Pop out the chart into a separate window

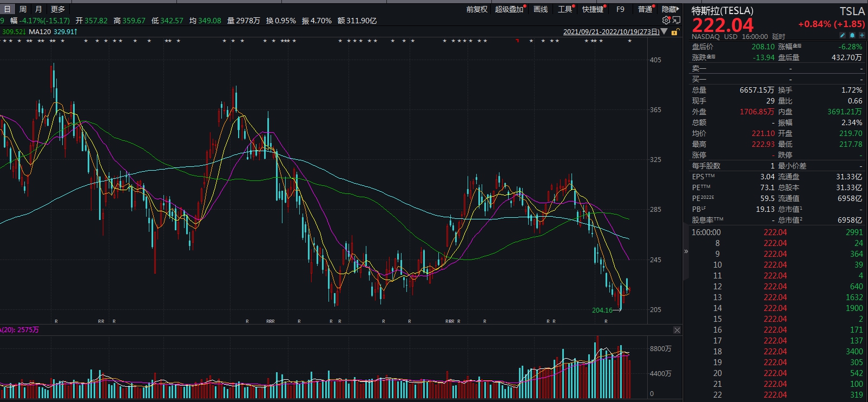[x=676, y=21]
